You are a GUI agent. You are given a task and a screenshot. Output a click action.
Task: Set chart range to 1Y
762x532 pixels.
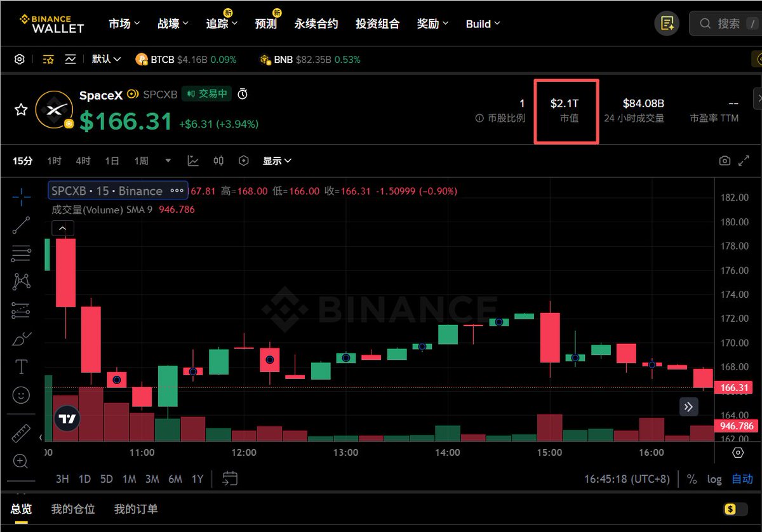197,479
